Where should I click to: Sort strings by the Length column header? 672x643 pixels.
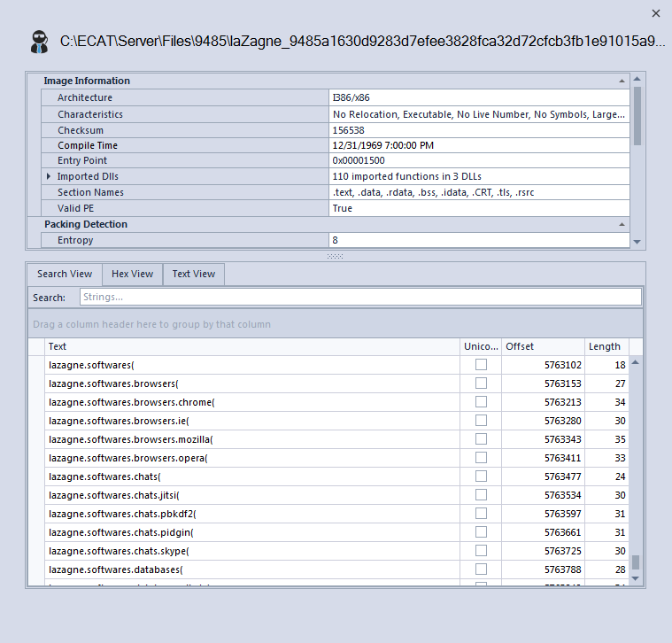coord(606,346)
